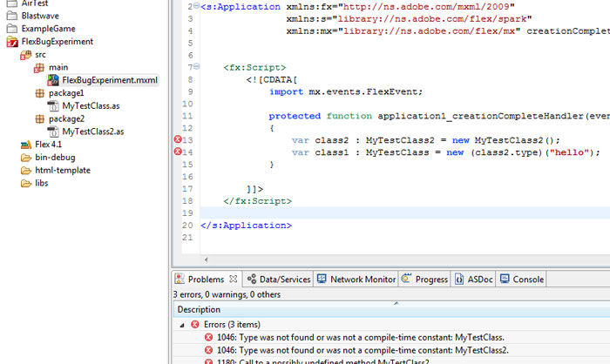Select FlexBugExperiment.mxml in the project tree

point(109,80)
